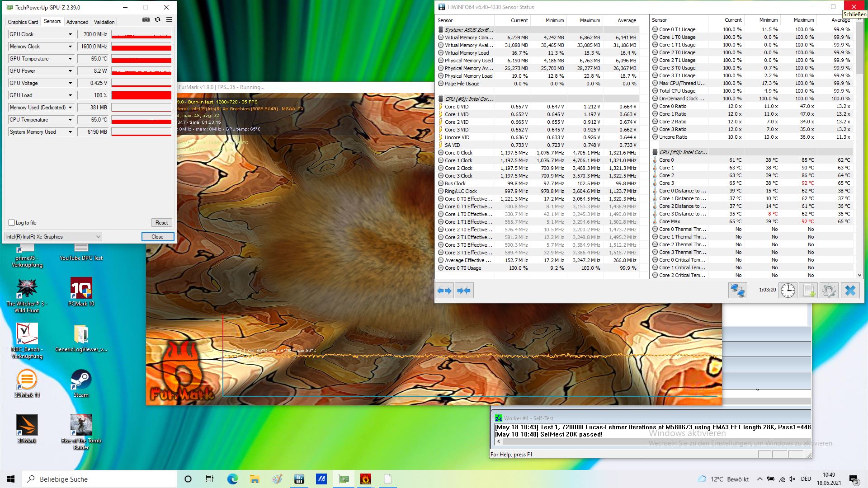The width and height of the screenshot is (868, 488).
Task: Open the GPU-Z hamburger menu
Action: pyautogui.click(x=169, y=20)
